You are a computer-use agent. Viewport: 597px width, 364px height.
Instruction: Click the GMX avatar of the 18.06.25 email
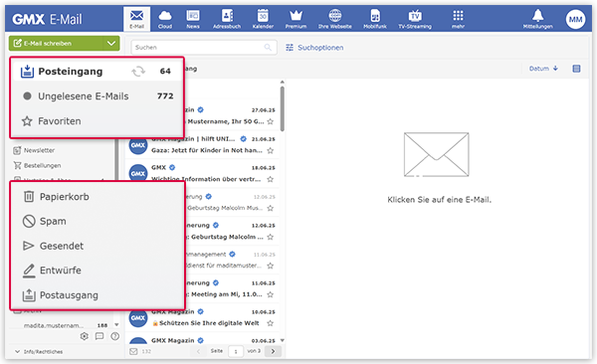click(138, 174)
